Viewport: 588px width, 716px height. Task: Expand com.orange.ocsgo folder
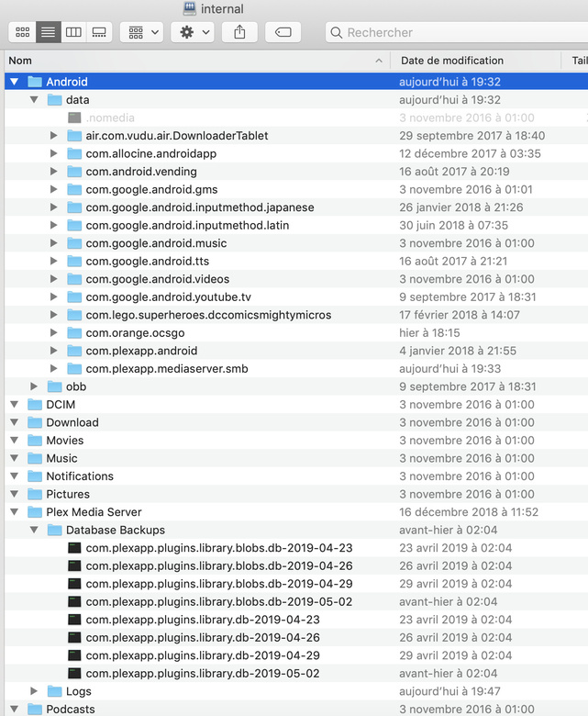pyautogui.click(x=54, y=332)
